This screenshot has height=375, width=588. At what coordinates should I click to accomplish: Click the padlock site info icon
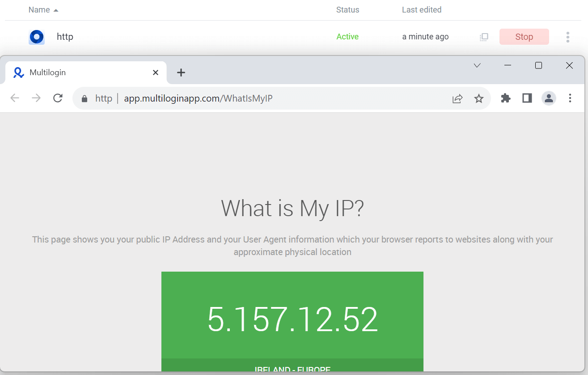pos(84,98)
